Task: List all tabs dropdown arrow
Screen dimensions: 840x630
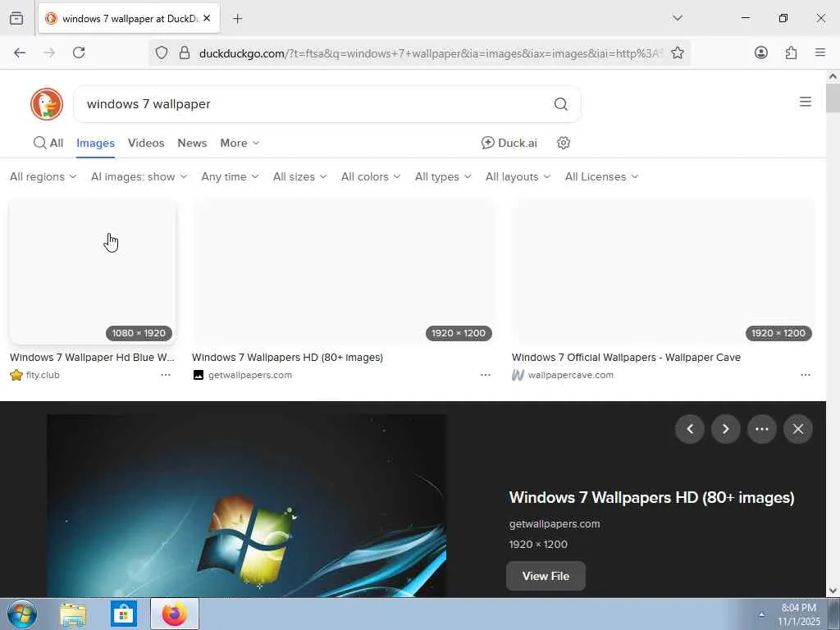Action: (x=677, y=18)
